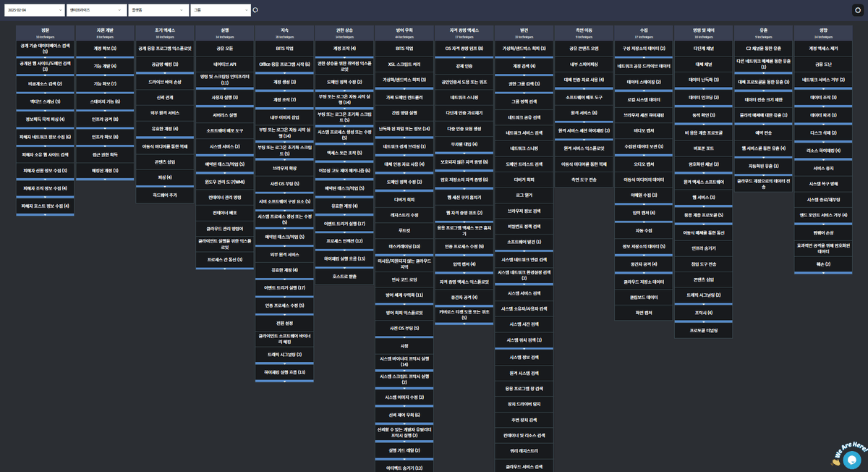Click the 네이티브 API technique cell
The image size is (868, 472).
[225, 64]
